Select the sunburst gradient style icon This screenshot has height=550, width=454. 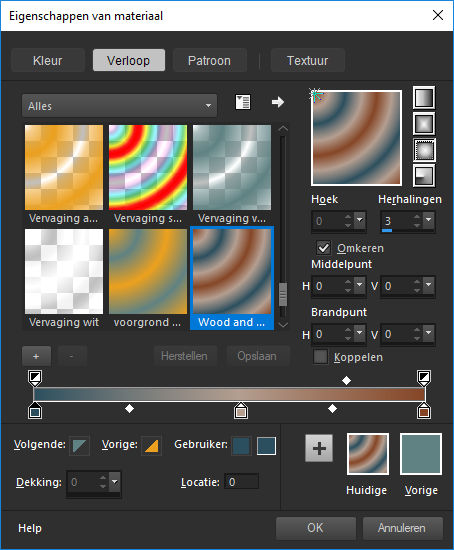(x=424, y=150)
